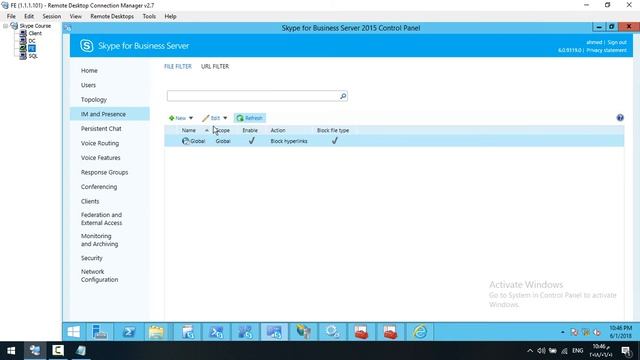Sort table by Name column header

(x=189, y=130)
